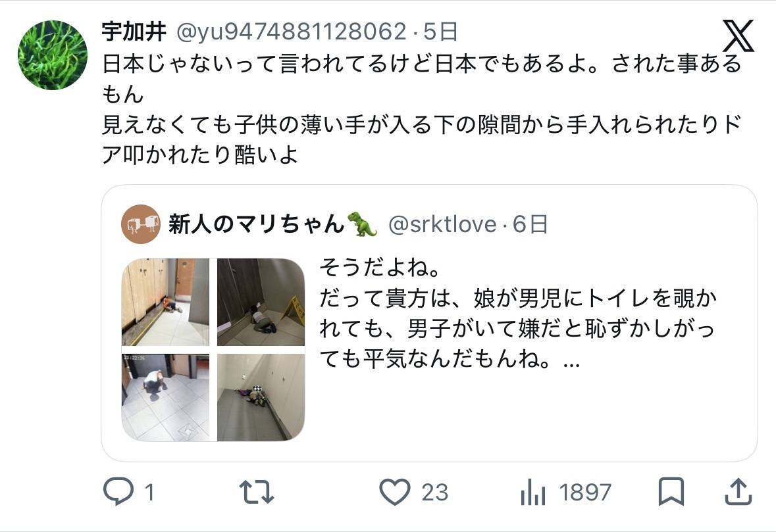Open the 5日 post timestamp
This screenshot has height=532, width=776.
440,32
